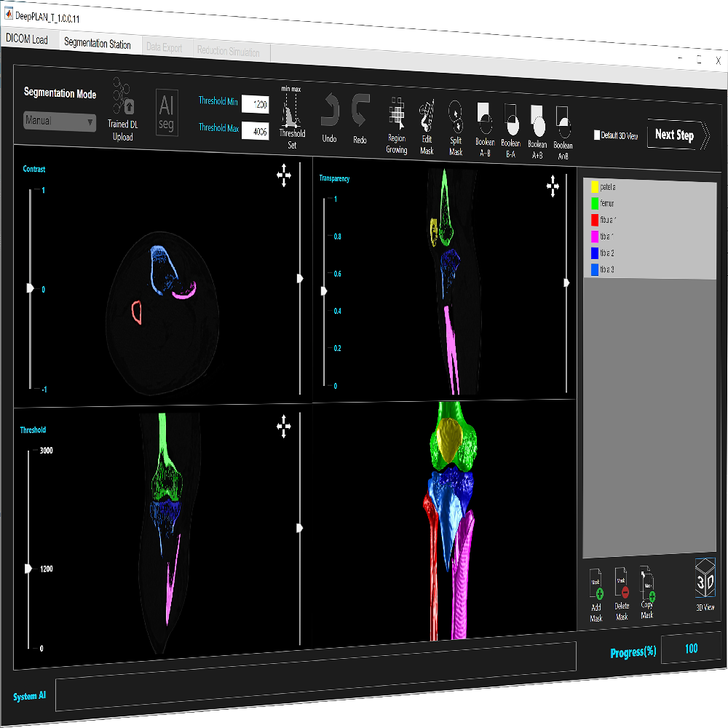Click the Trained DL Upload icon
Image resolution: width=728 pixels, height=728 pixels.
coord(122,106)
